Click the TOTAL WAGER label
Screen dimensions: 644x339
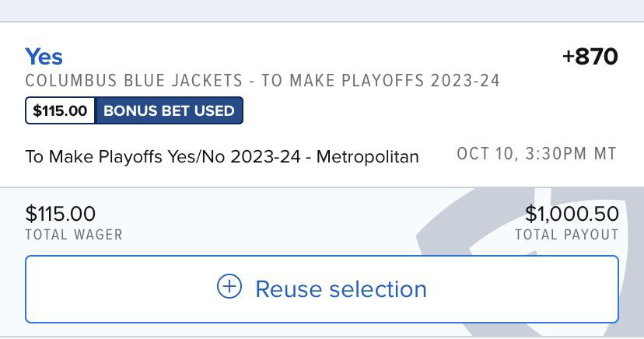(x=74, y=234)
